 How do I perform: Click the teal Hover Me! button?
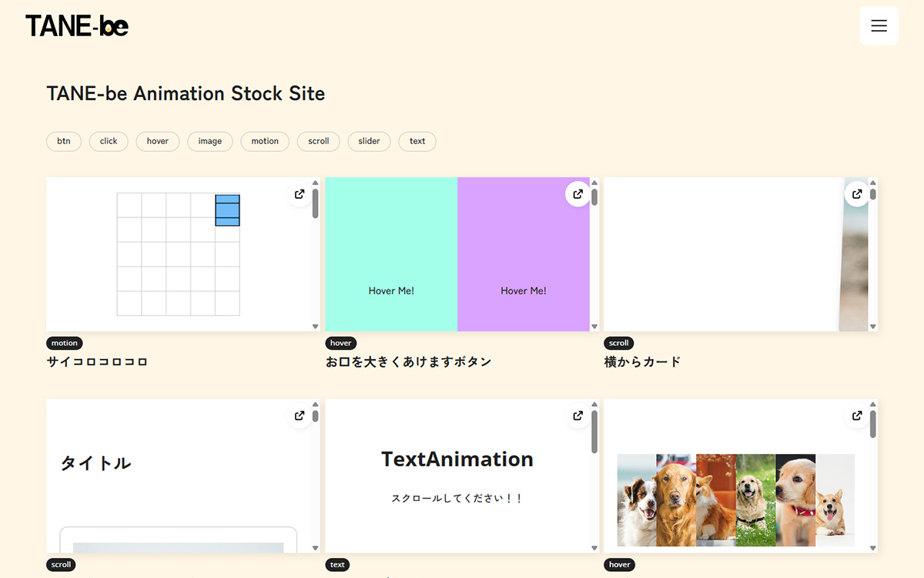(391, 291)
